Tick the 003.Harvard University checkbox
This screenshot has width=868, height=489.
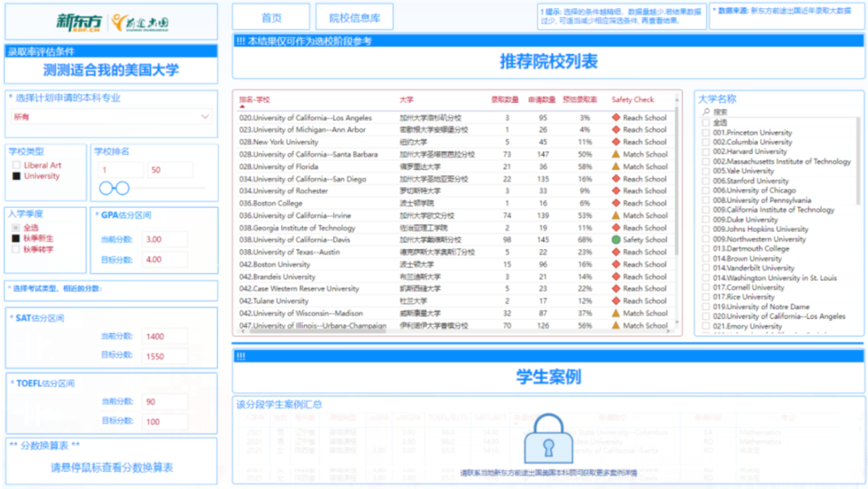click(x=706, y=152)
